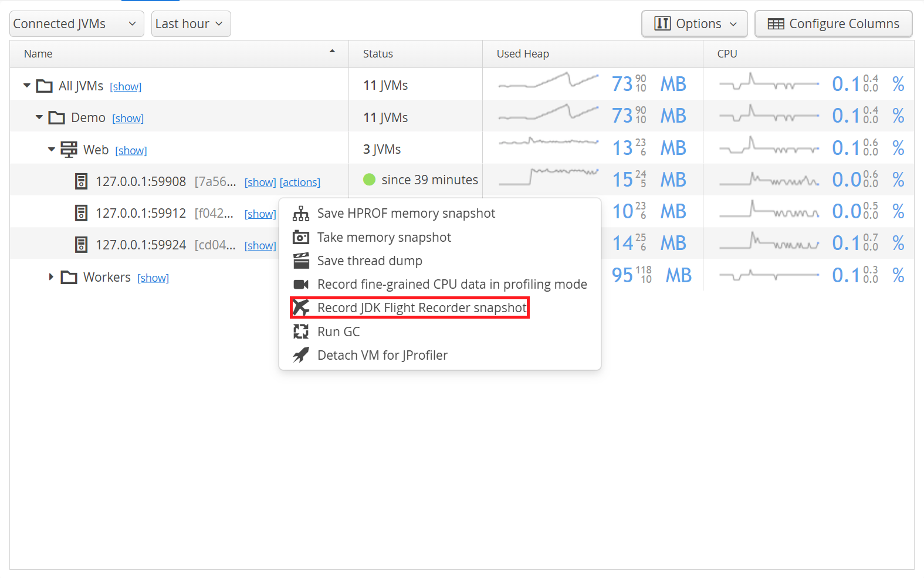This screenshot has height=578, width=924.
Task: Click the All JVMs folder icon
Action: coord(45,86)
